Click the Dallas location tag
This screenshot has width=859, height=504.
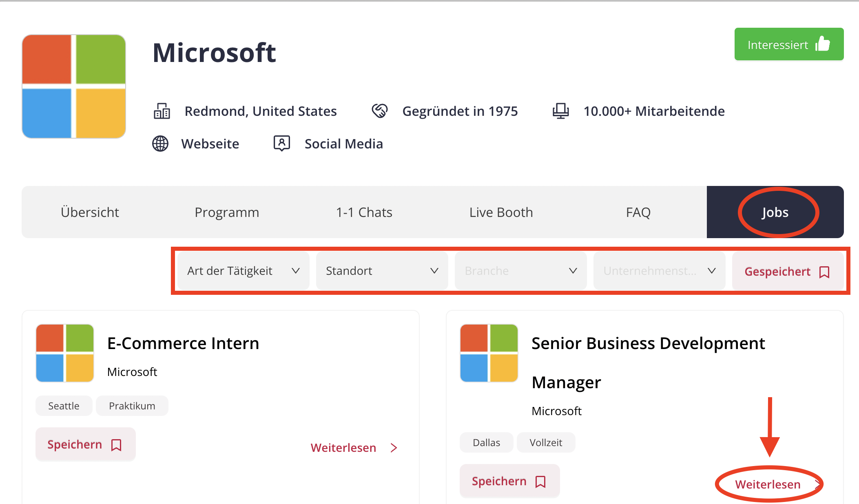pyautogui.click(x=487, y=442)
